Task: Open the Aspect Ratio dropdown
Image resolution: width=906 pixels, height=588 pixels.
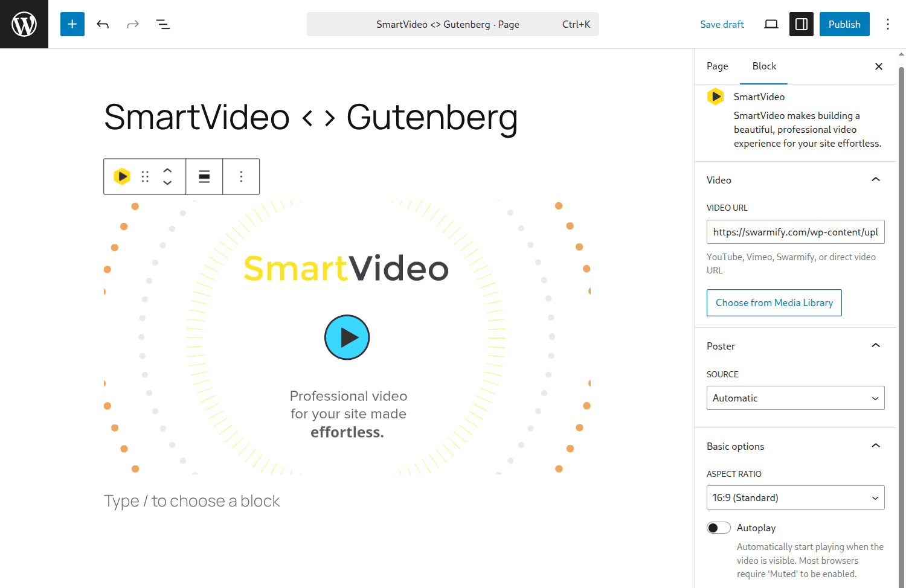Action: point(795,497)
